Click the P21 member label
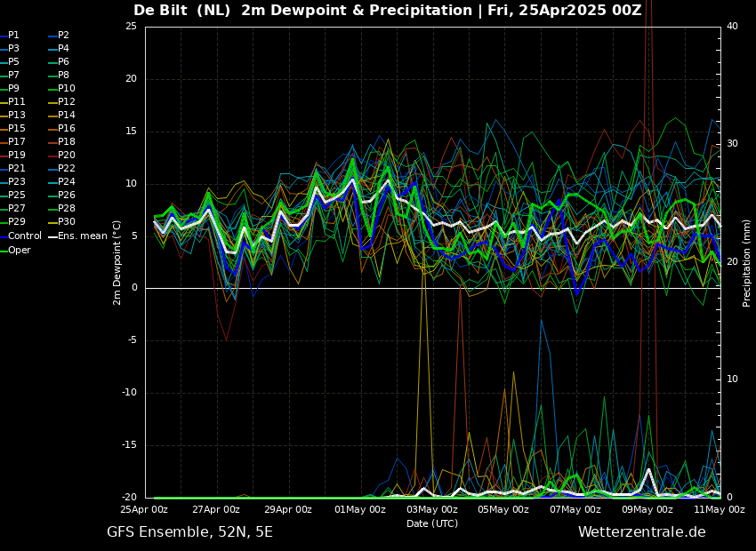This screenshot has height=551, width=756. [12, 169]
